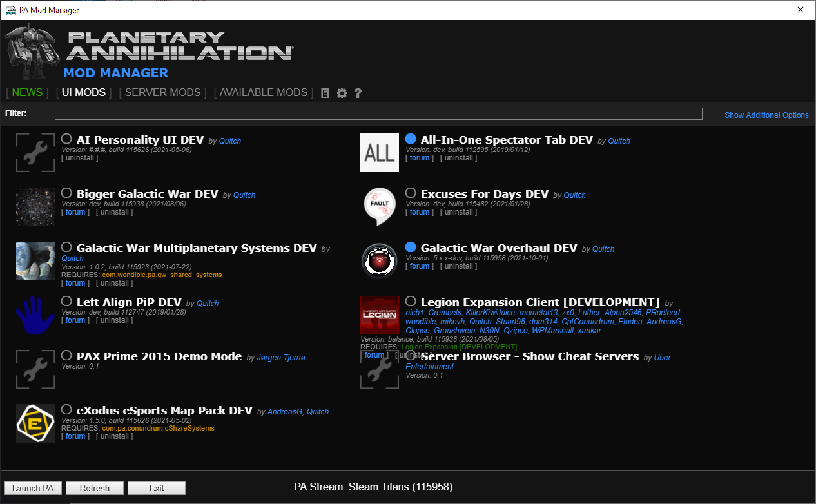Click the PA Mod Manager title bar icon
Viewport: 816px width, 504px height.
click(10, 10)
